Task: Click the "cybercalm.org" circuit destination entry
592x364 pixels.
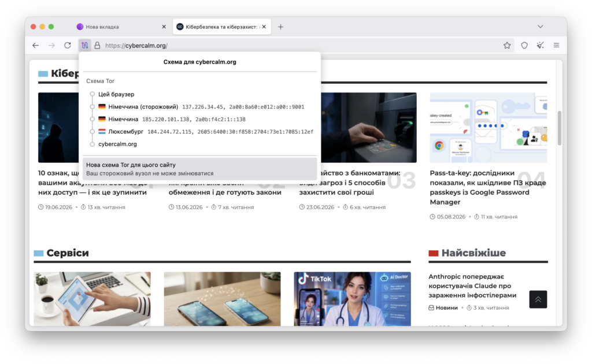Action: [117, 144]
